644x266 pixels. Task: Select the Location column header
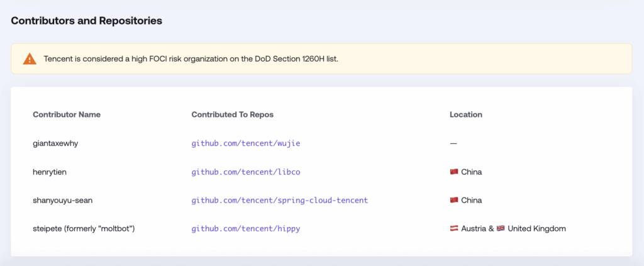466,114
